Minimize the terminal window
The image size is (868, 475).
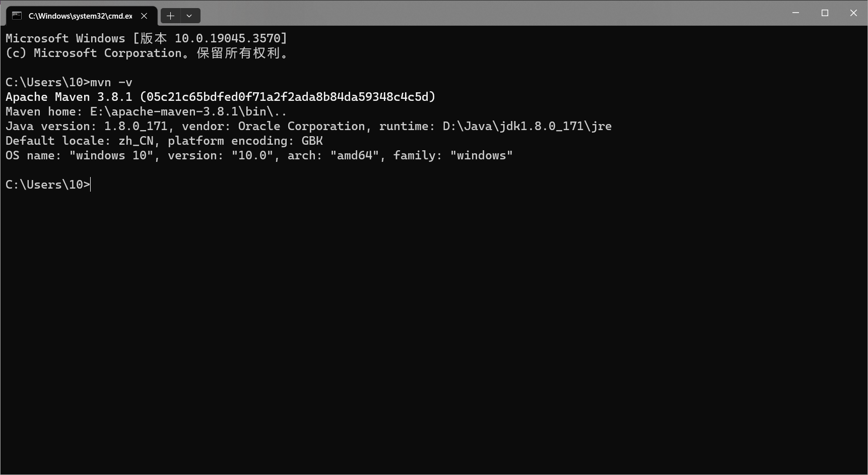(x=795, y=13)
